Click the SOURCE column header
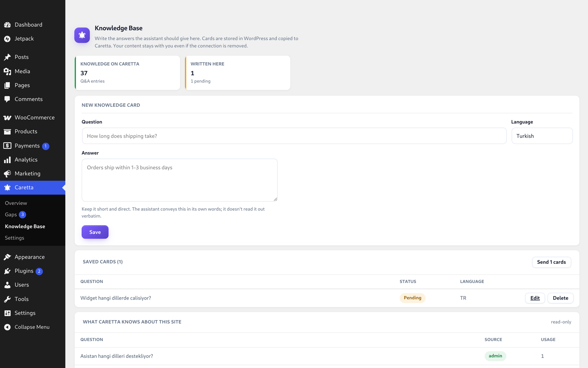Screen dimensions: 588x368 493,340
